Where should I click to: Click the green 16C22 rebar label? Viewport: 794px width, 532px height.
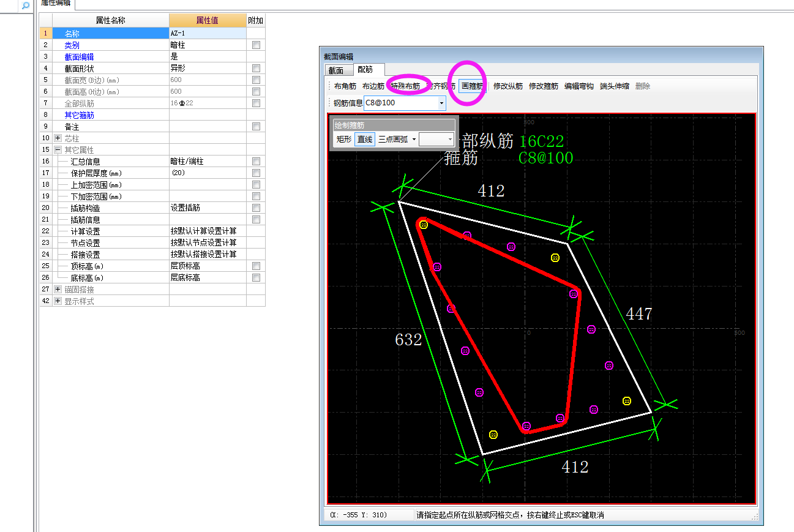[x=541, y=142]
